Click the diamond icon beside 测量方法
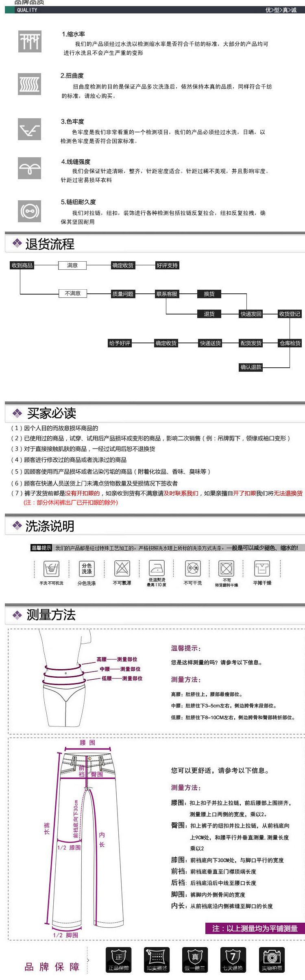The width and height of the screenshot is (305, 980). click(17, 615)
